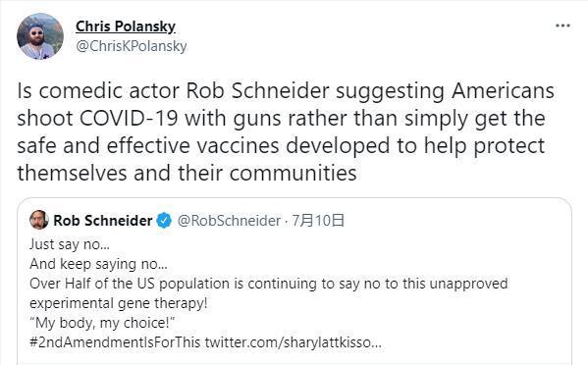Click 'shoot COVID-19 with guns' tweet line
The height and width of the screenshot is (365, 588).
281,119
